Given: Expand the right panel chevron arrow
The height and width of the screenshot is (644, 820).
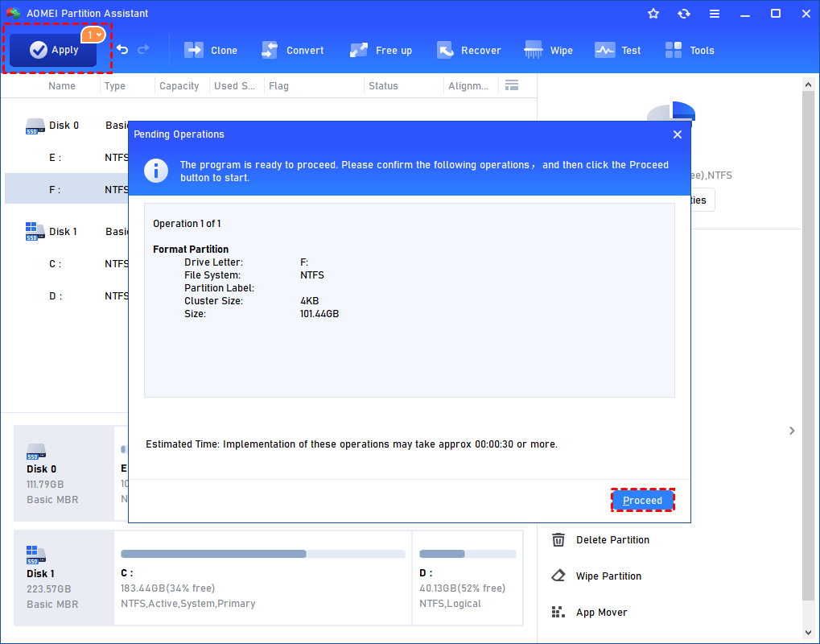Looking at the screenshot, I should click(x=792, y=431).
